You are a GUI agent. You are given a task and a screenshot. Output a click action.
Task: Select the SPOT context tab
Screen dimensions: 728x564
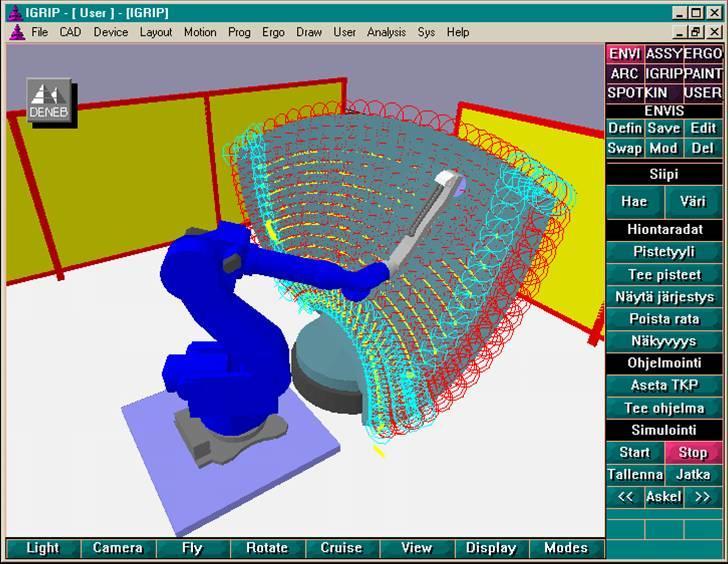coord(625,93)
